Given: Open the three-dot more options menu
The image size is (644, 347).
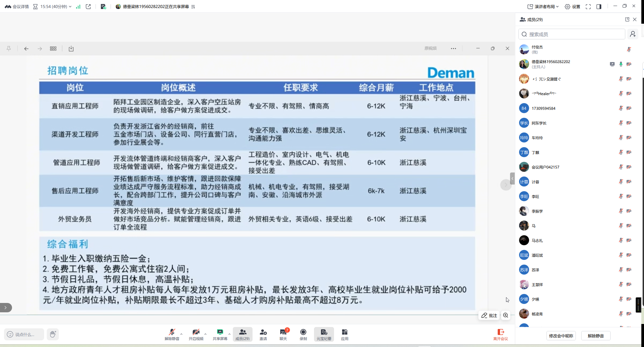Looking at the screenshot, I should pyautogui.click(x=453, y=48).
